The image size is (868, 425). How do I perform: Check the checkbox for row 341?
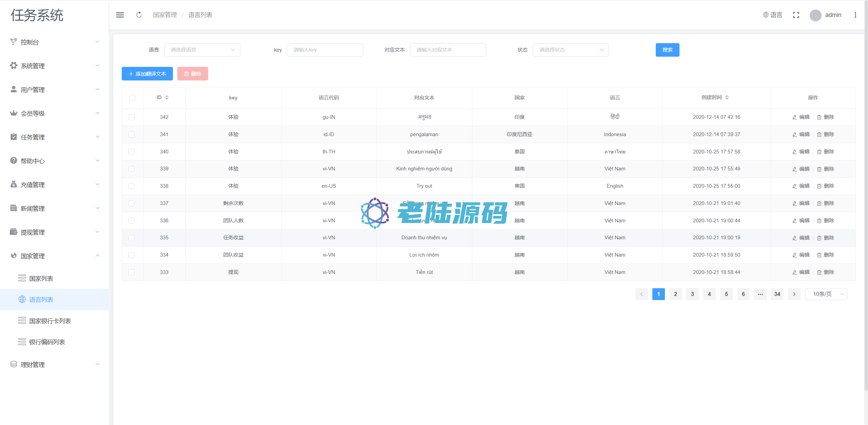coord(132,134)
